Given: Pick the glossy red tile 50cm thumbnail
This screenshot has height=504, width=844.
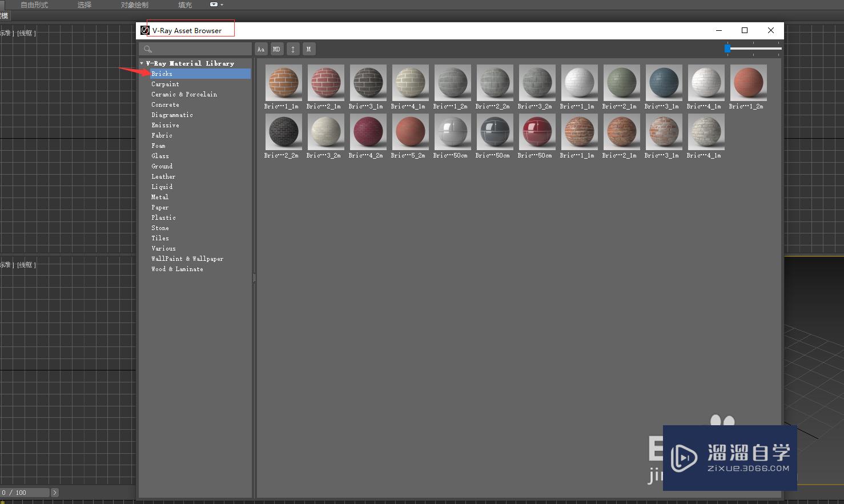Looking at the screenshot, I should click(537, 132).
